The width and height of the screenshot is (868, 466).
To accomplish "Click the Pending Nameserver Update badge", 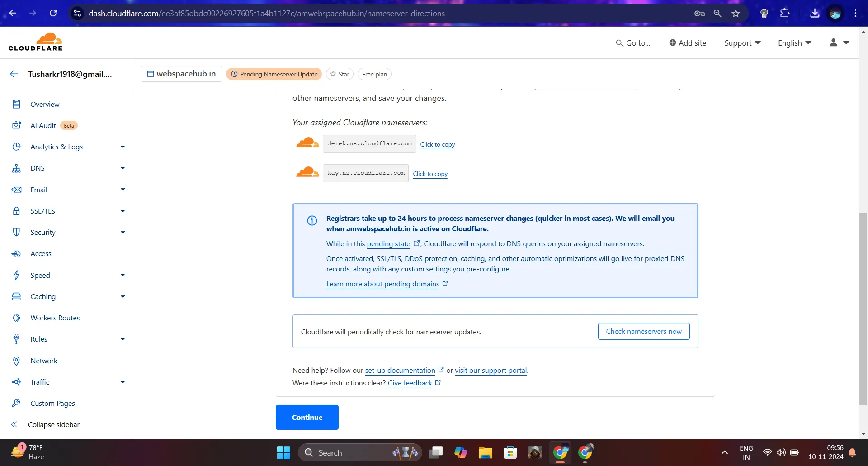I will coord(274,74).
